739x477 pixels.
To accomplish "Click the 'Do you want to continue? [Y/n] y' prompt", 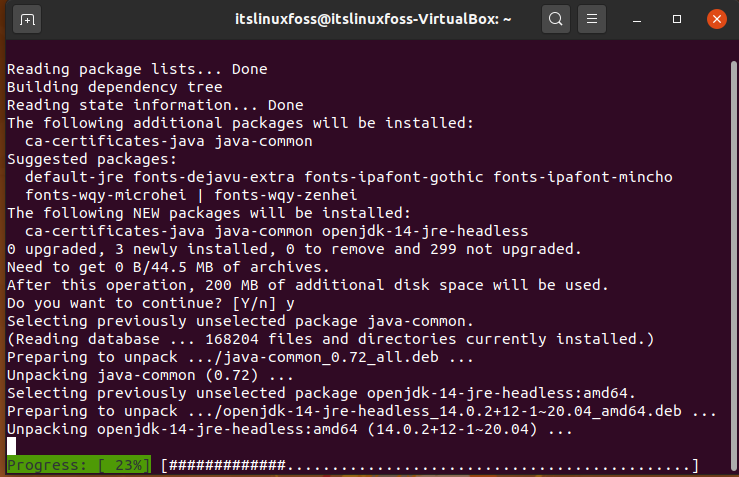I will click(151, 304).
